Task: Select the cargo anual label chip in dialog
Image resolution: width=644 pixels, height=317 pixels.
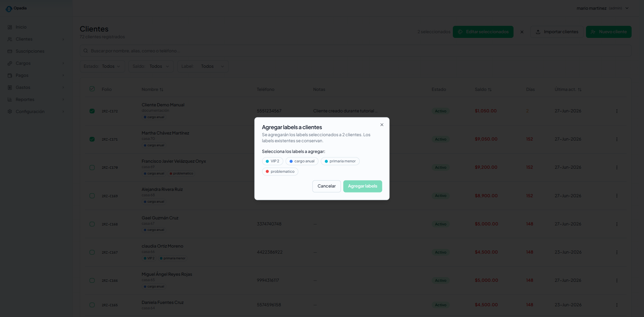Action: point(302,161)
